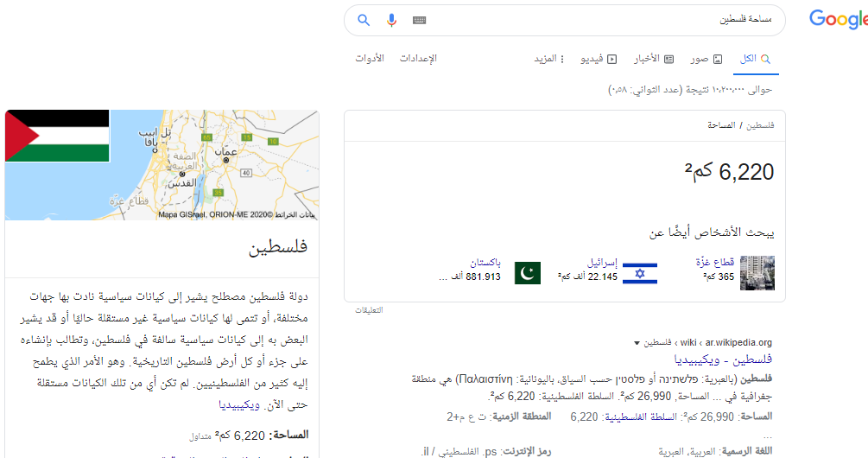The width and height of the screenshot is (868, 458).
Task: Click the 365 كم² Gaza area value
Action: point(719,277)
